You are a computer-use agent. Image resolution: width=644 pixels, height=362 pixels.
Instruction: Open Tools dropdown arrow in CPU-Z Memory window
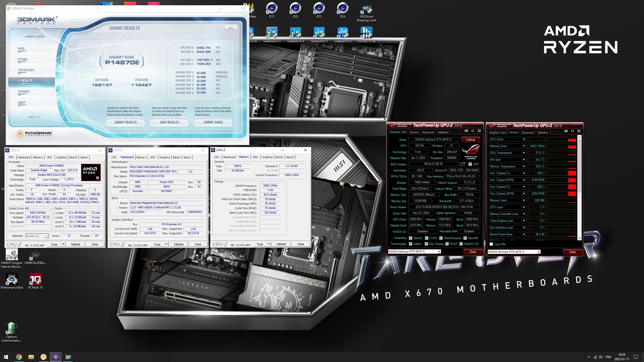tap(269, 244)
